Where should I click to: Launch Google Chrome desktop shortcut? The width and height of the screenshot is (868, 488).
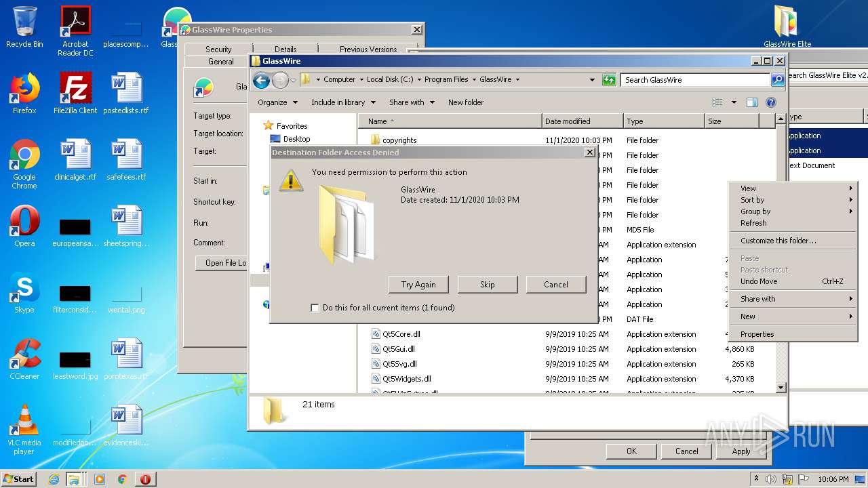click(x=24, y=164)
